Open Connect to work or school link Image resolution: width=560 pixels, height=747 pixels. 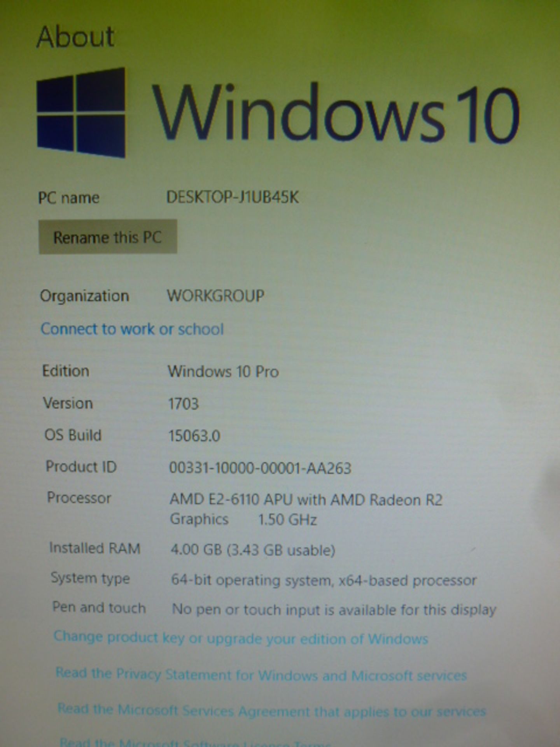point(132,329)
